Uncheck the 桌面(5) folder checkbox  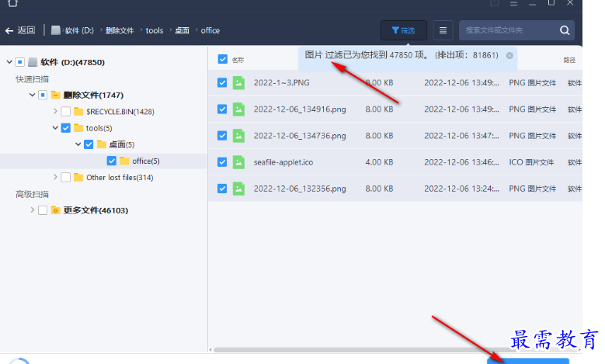click(x=89, y=144)
